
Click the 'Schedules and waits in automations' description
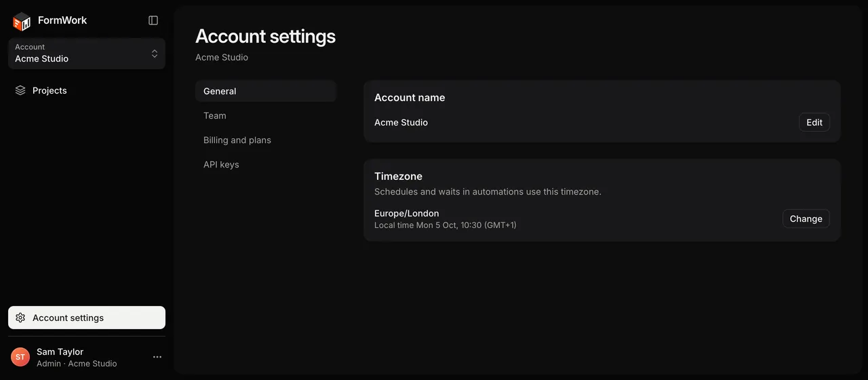488,192
